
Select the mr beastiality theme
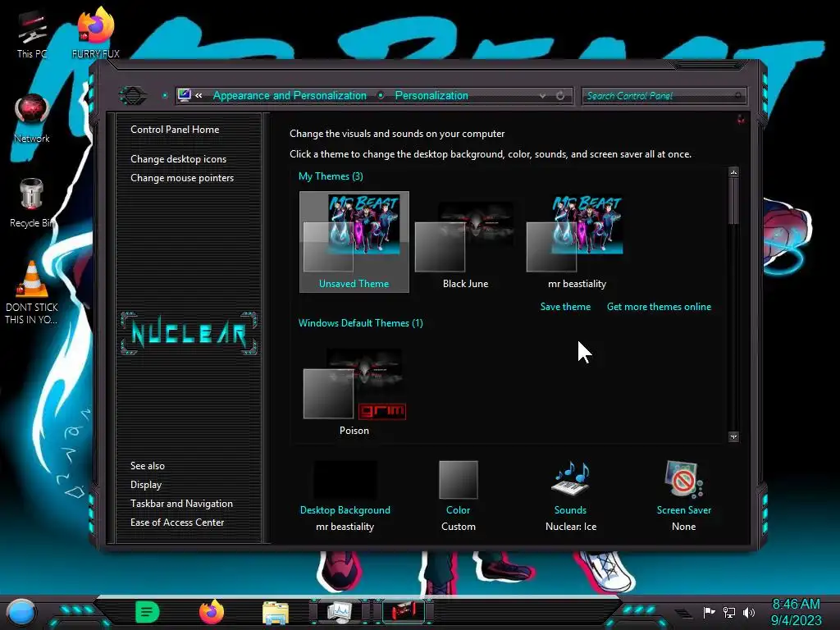577,242
